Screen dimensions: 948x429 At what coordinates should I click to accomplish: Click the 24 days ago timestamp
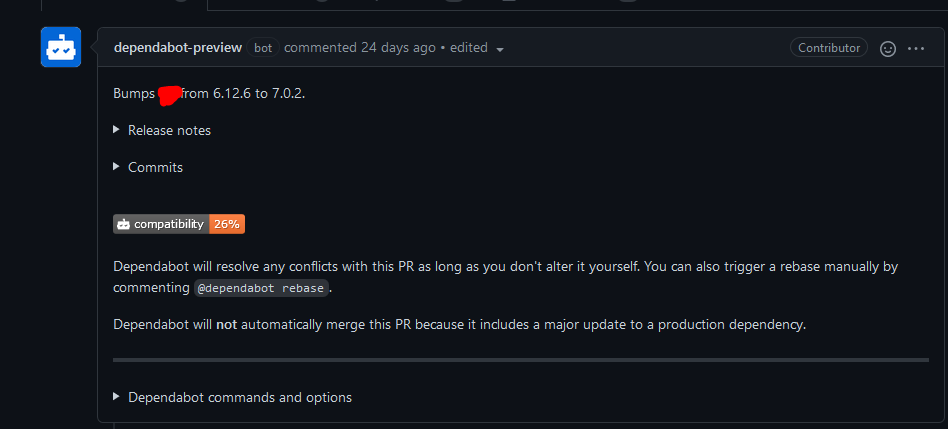tap(398, 48)
